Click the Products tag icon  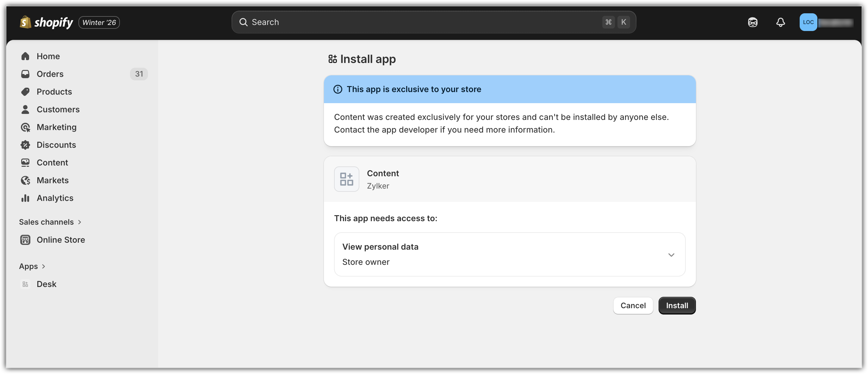25,92
